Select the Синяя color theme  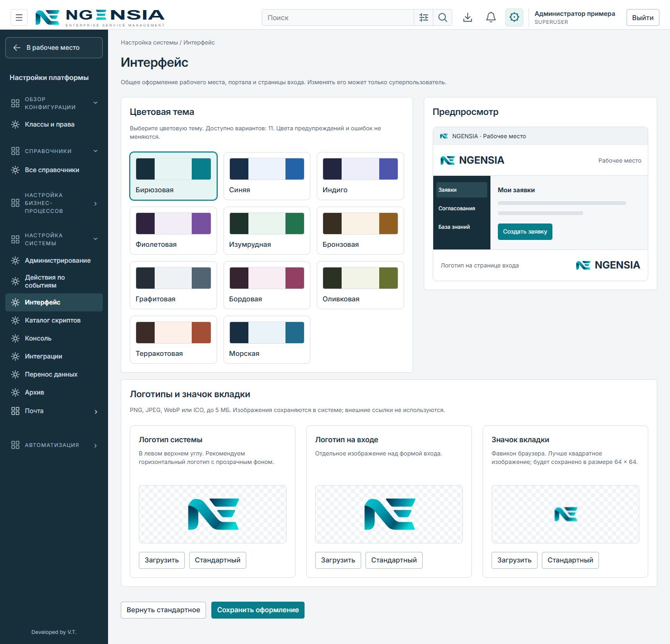267,176
